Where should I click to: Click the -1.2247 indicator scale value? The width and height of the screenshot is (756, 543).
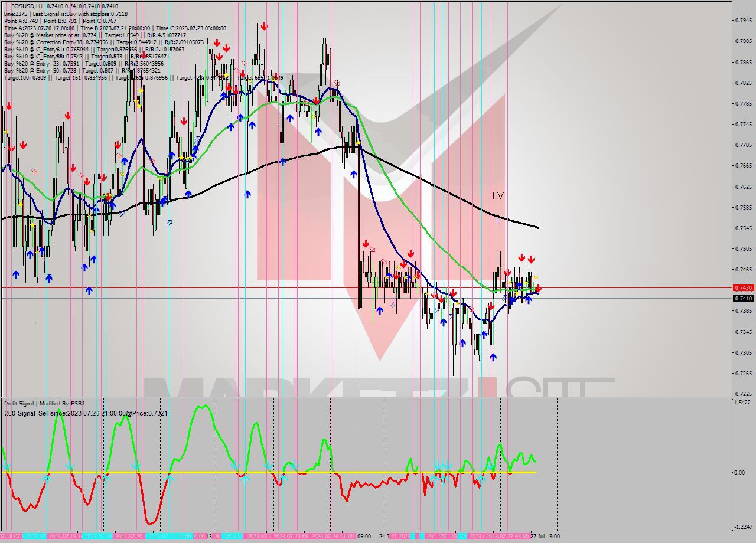coord(744,527)
